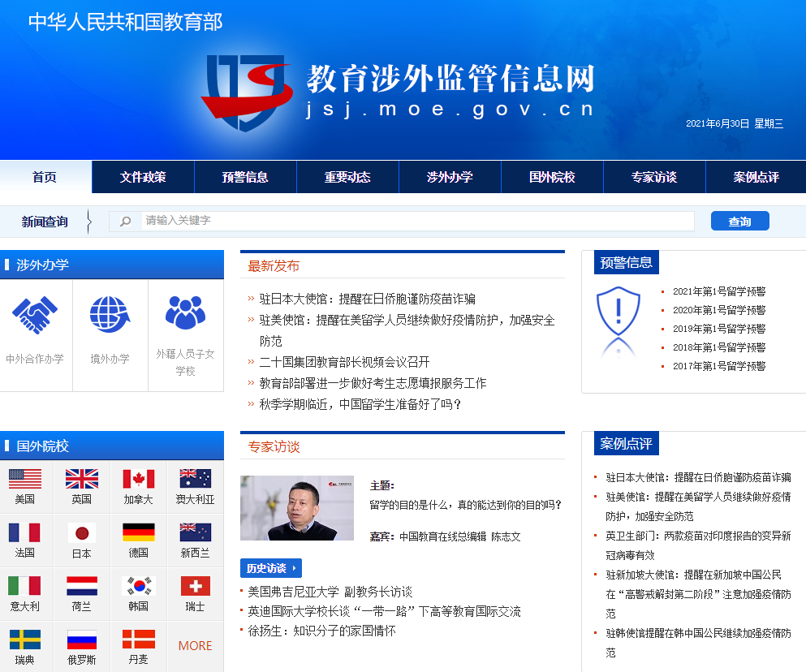Open the 境外办学 globe icon

pos(110,314)
